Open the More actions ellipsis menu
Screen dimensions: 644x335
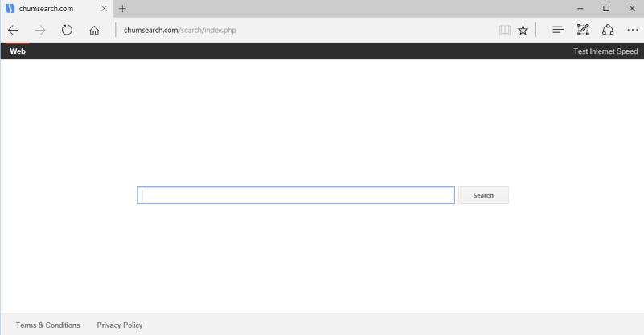pos(633,30)
